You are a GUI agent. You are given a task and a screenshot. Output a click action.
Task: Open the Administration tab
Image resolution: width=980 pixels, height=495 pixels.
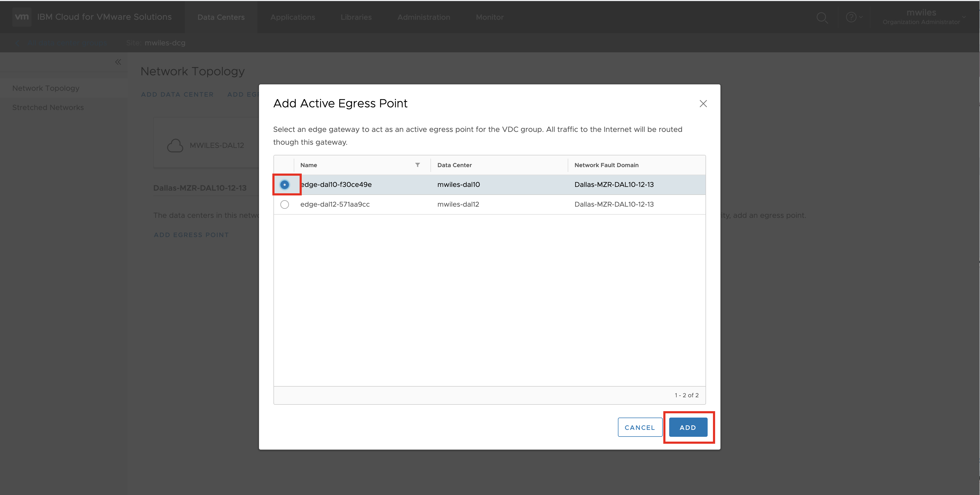[424, 17]
